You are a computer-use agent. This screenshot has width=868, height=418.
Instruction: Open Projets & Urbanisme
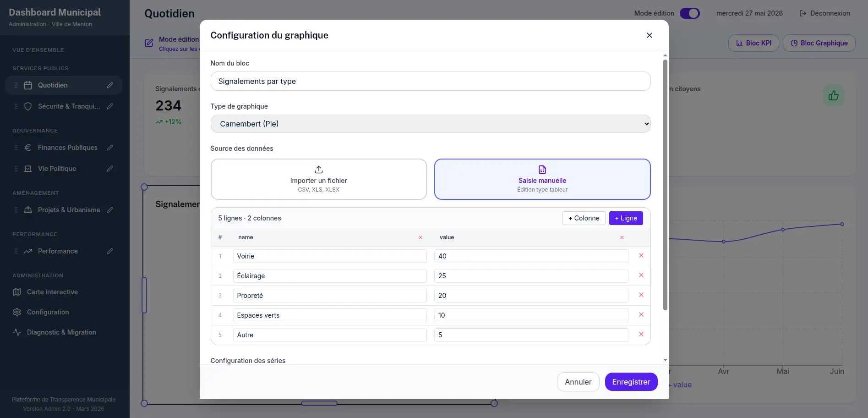pyautogui.click(x=64, y=210)
